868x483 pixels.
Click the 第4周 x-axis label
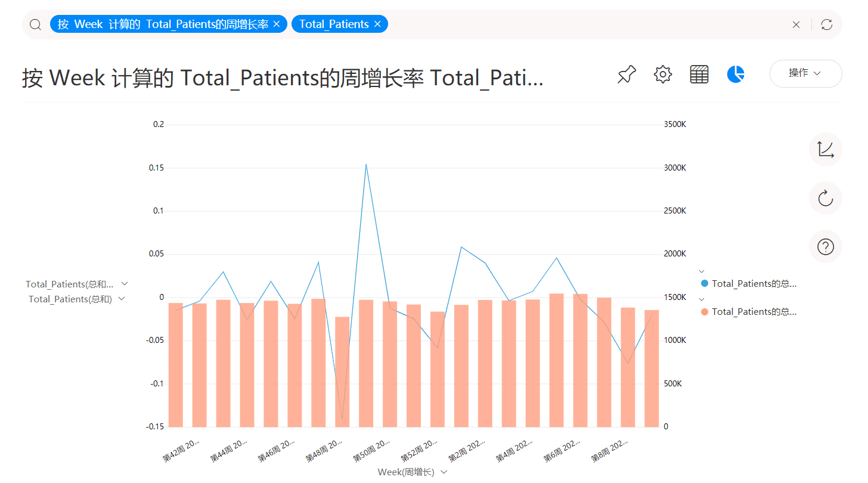point(514,451)
